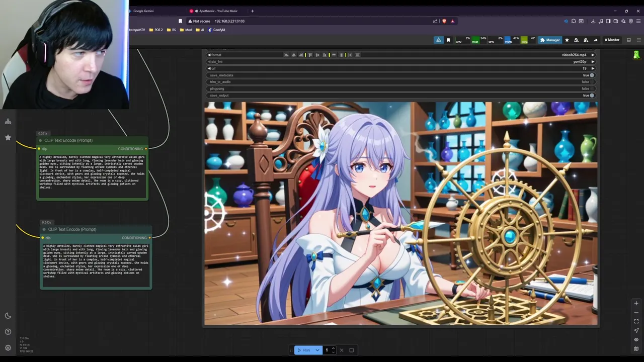Click the share arrow icon in ComfyUI toolbar
The width and height of the screenshot is (644, 362).
point(596,40)
